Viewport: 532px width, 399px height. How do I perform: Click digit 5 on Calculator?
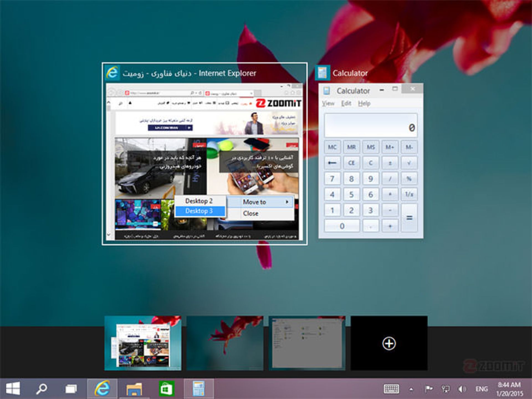coord(351,194)
